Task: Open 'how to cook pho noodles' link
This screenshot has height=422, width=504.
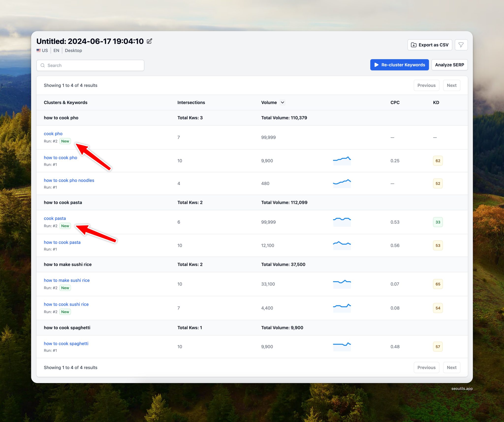Action: click(69, 180)
